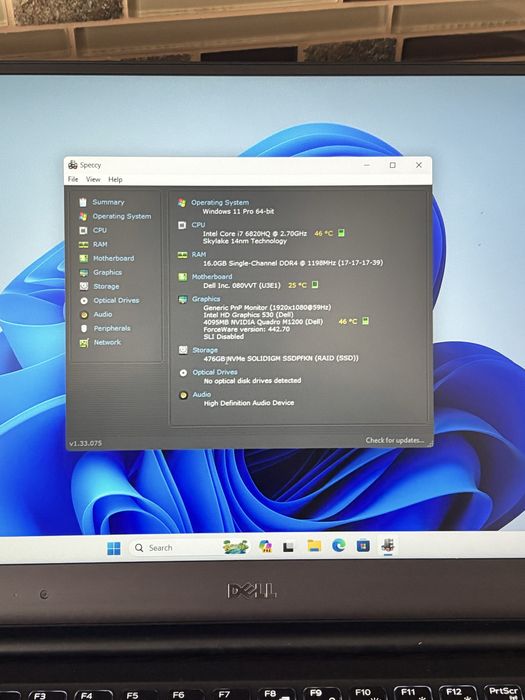Maximize the Speccy window
The image size is (525, 700).
click(392, 165)
